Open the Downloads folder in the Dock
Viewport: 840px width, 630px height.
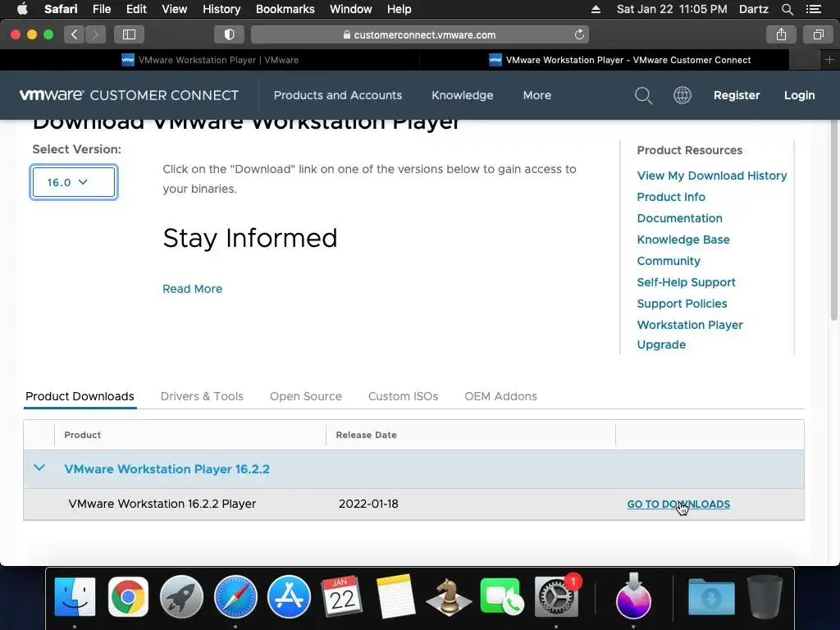click(x=711, y=596)
